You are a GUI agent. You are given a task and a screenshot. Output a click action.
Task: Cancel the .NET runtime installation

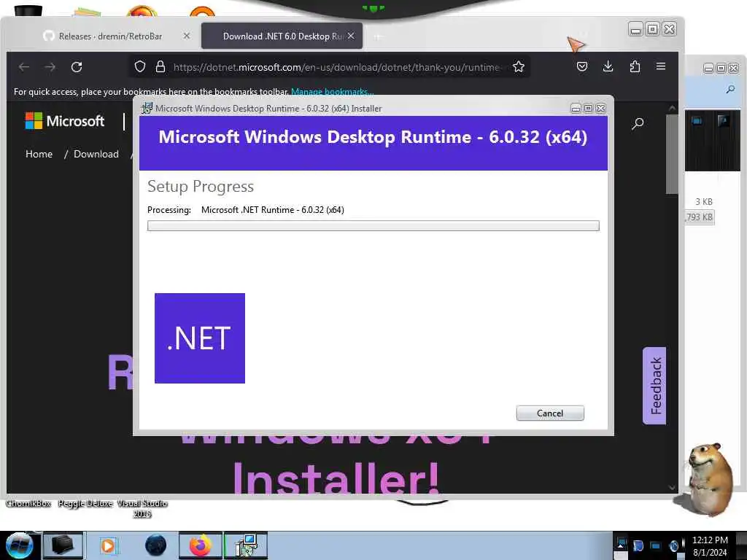[550, 413]
